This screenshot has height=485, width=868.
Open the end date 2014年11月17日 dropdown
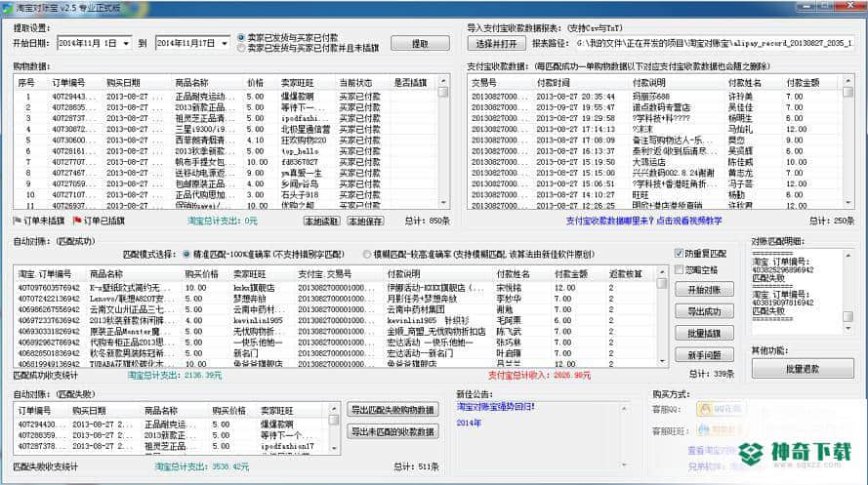[225, 43]
